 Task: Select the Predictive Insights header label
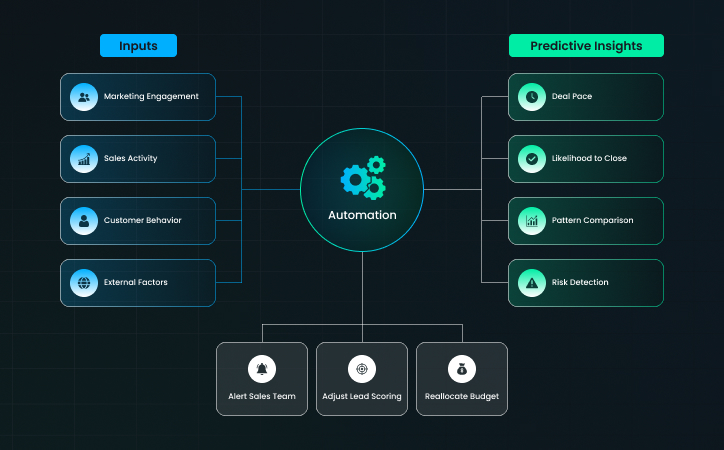(x=585, y=46)
